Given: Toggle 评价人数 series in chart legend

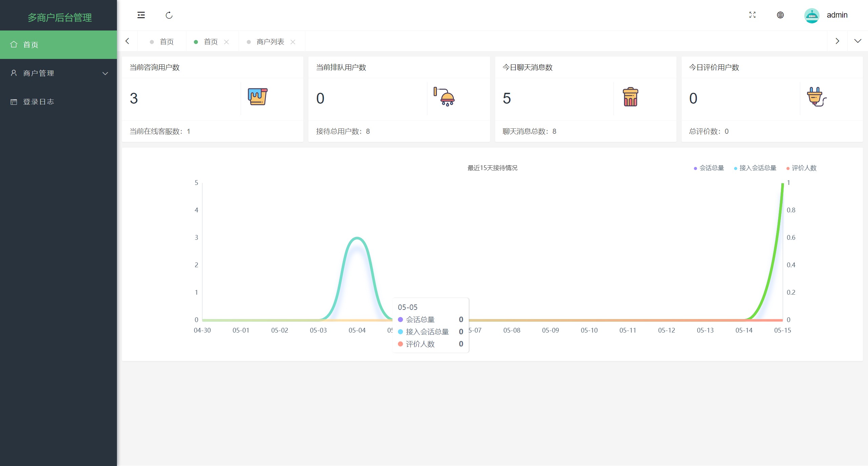Looking at the screenshot, I should pos(802,168).
